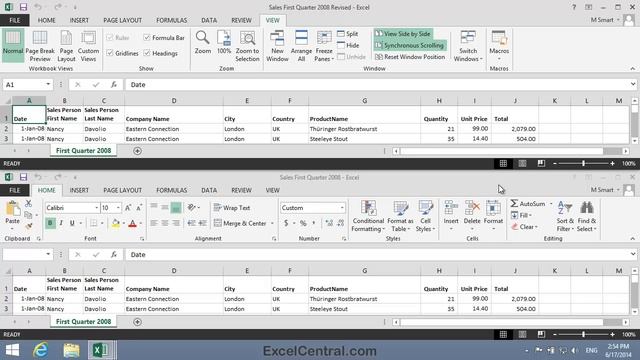Open DATA tab in top window
The height and width of the screenshot is (360, 640).
209,20
